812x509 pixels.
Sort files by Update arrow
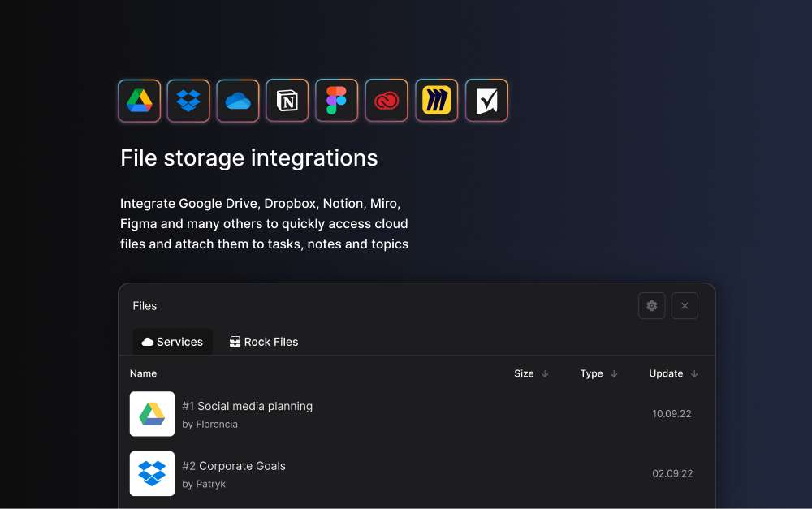pos(694,374)
